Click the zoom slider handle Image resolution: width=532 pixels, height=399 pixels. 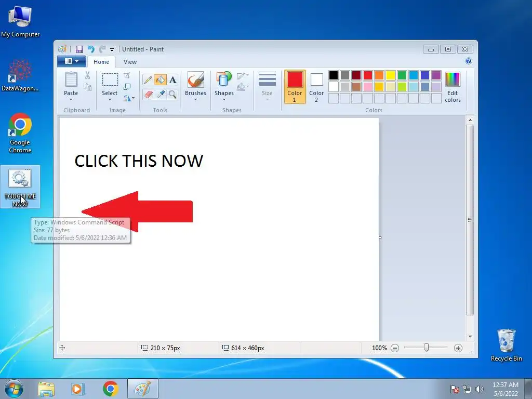coord(426,348)
